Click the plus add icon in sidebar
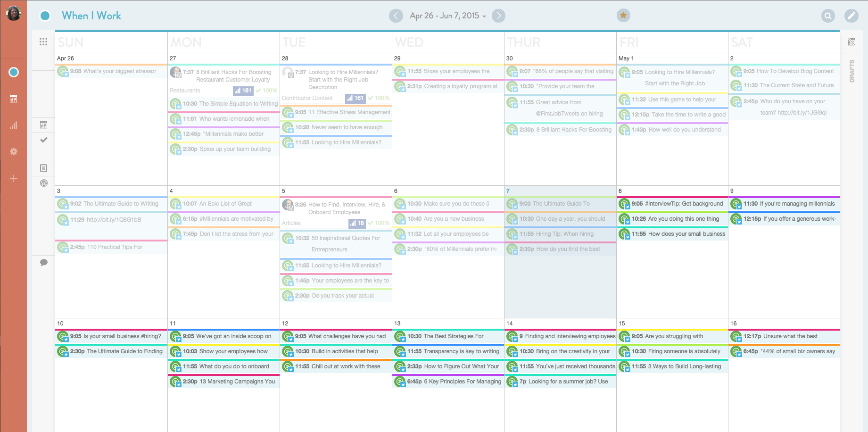The height and width of the screenshot is (432, 868). [x=14, y=178]
